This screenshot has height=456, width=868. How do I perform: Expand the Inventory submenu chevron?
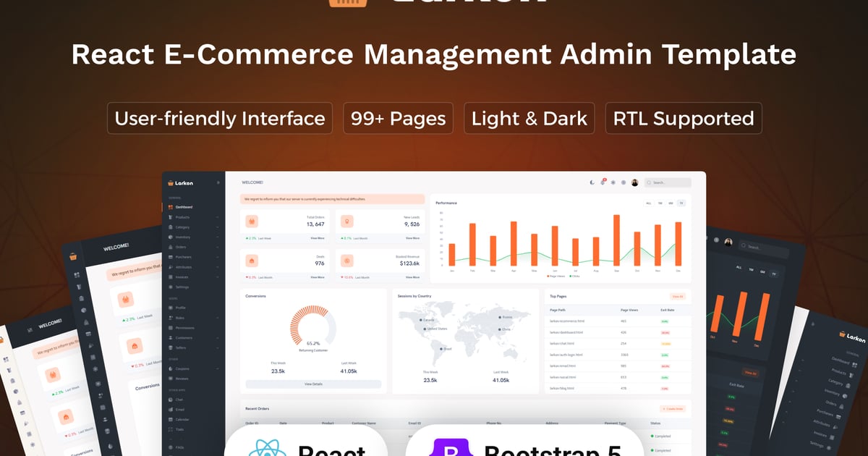click(x=217, y=237)
